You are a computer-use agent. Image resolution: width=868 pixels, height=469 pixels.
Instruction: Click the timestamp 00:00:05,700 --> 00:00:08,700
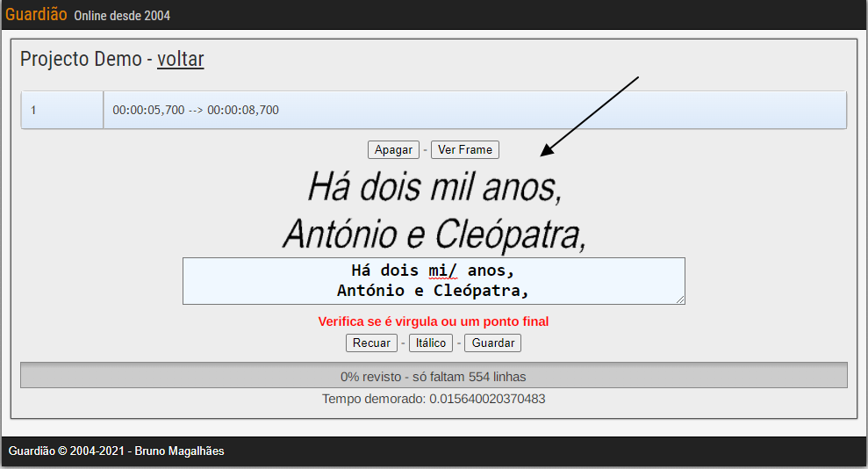[196, 111]
